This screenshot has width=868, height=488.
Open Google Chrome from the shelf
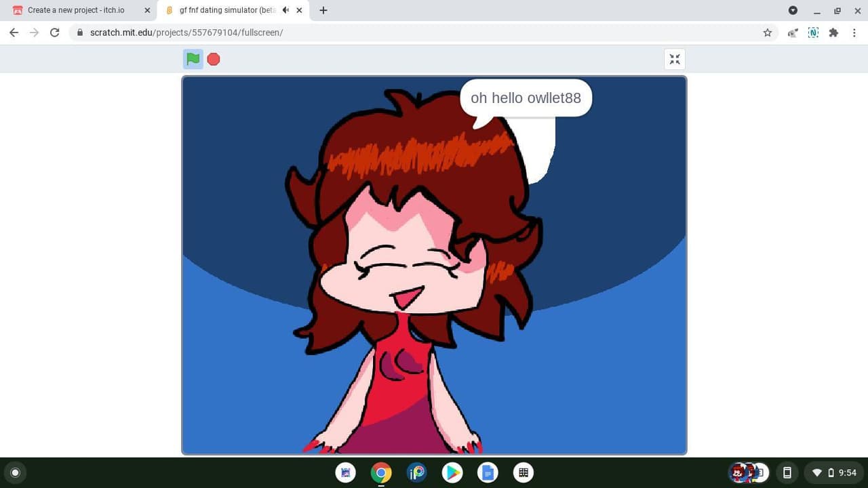pyautogui.click(x=381, y=472)
